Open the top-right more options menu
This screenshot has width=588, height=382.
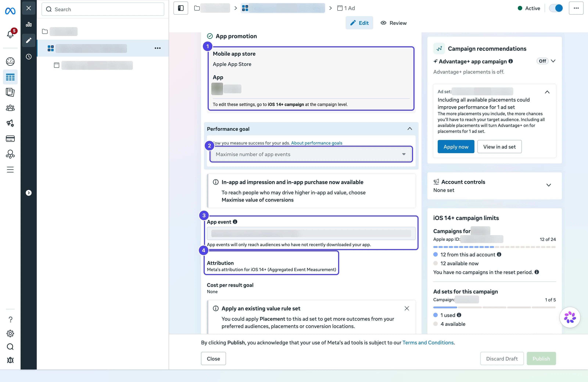pos(576,8)
